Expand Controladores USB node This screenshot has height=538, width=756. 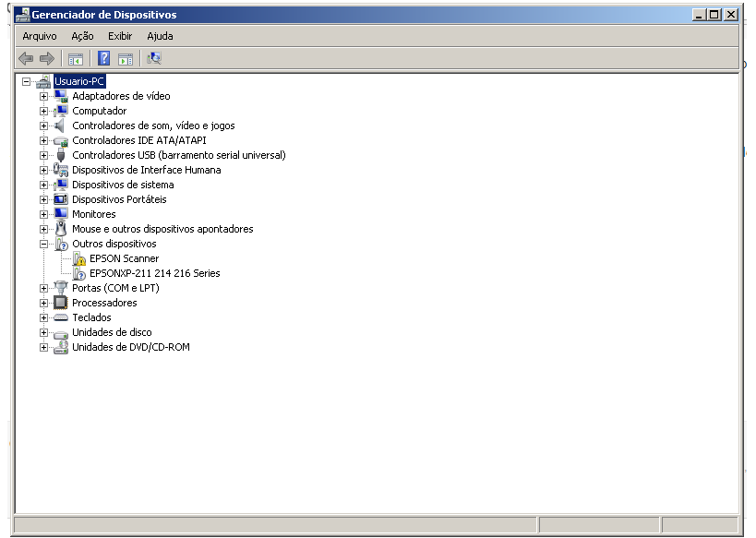43,156
